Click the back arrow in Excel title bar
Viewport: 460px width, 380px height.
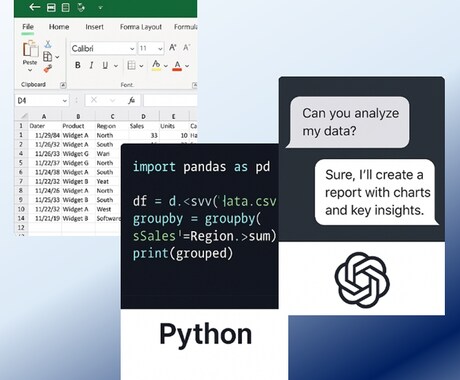click(x=35, y=7)
